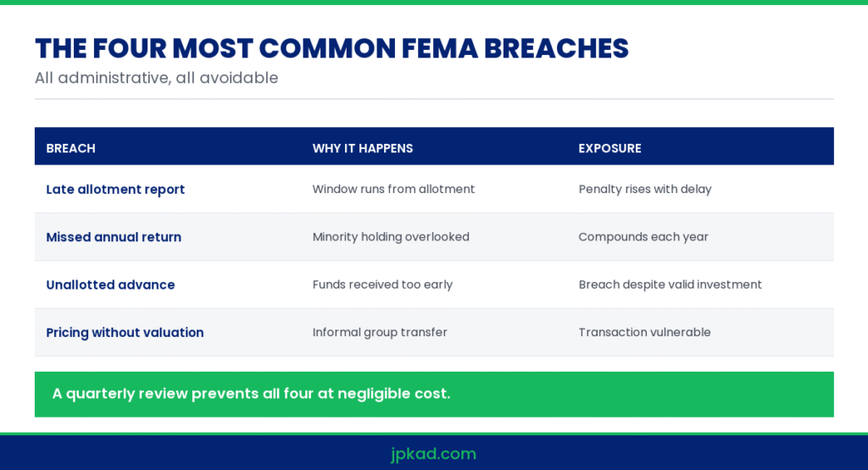Select the cell Window runs from allotment
The image size is (868, 470).
click(393, 189)
